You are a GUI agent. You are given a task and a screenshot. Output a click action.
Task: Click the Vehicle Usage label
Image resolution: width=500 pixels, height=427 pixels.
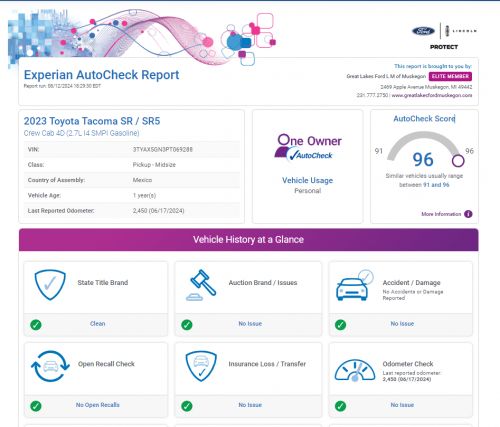308,180
